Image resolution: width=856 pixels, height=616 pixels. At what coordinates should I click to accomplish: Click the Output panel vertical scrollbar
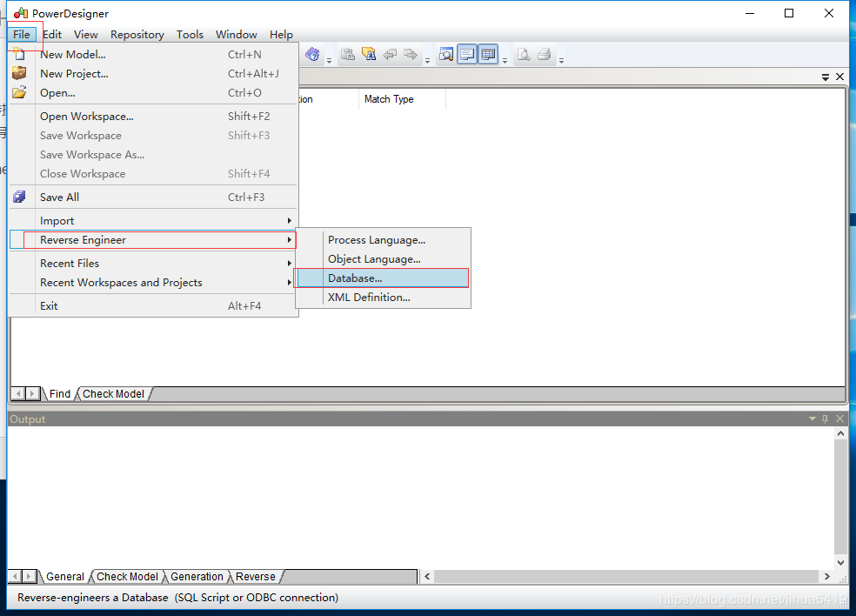[x=840, y=496]
